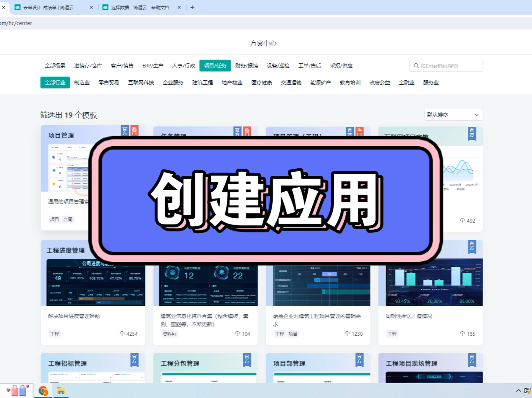Click the browser address bar

[x=148, y=23]
